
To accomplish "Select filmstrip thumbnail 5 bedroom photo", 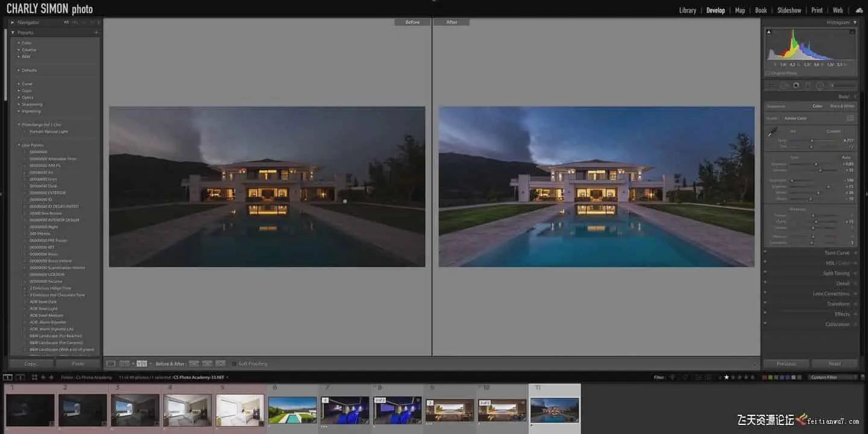I will (240, 410).
